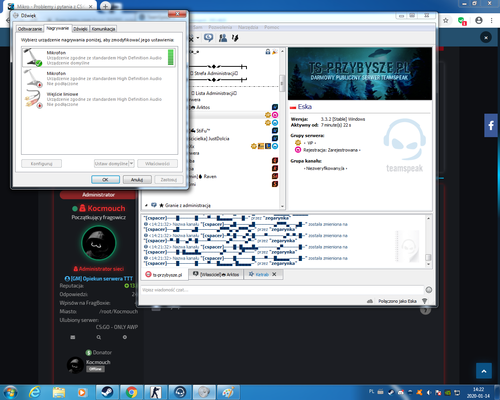The image size is (500, 400).
Task: Open the Narzędzia menu in TeamSpeak
Action: (x=248, y=27)
